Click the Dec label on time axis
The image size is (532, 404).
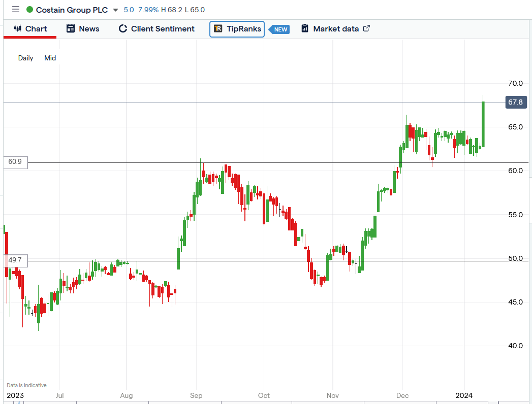[403, 395]
